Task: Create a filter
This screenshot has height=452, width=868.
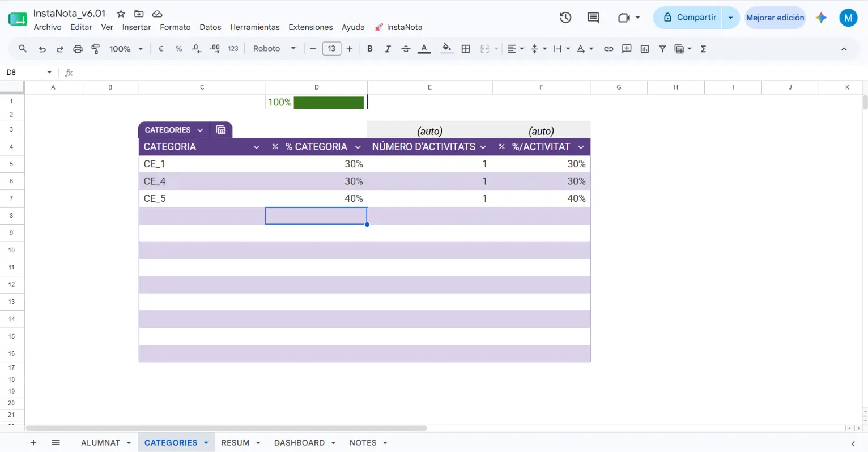Action: click(x=662, y=49)
